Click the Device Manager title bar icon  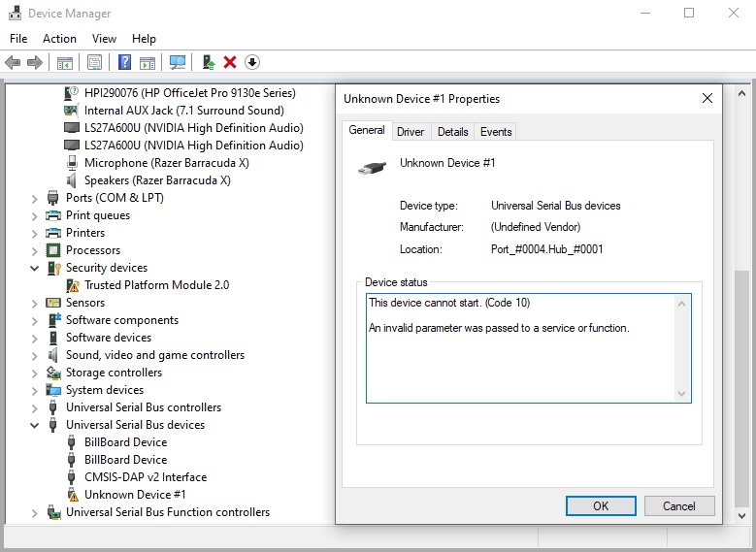coord(15,13)
